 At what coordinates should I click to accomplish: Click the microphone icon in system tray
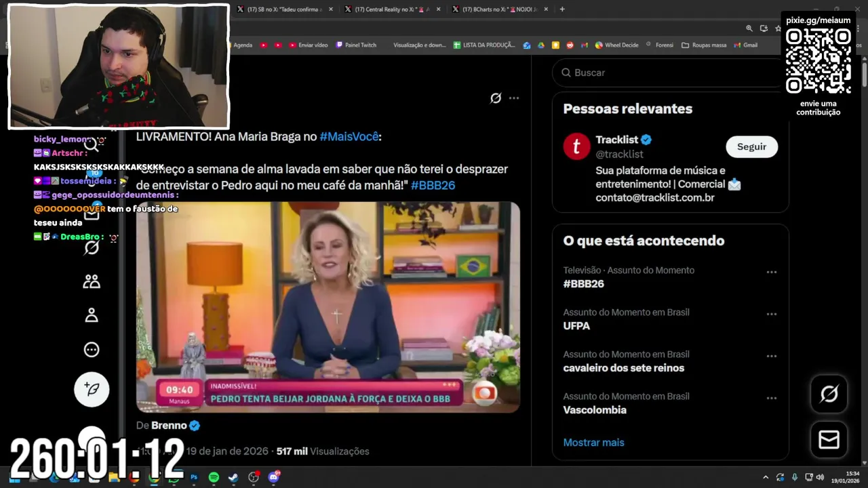pos(795,478)
